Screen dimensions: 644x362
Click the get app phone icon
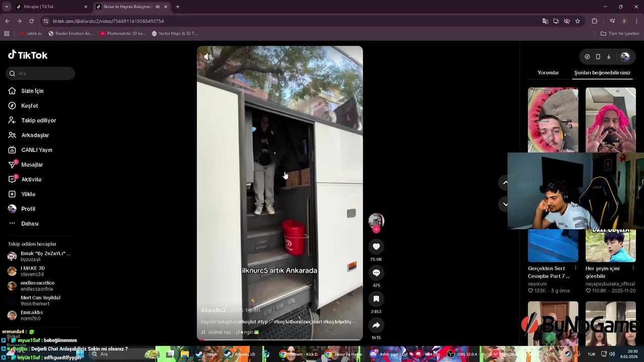pos(598,57)
